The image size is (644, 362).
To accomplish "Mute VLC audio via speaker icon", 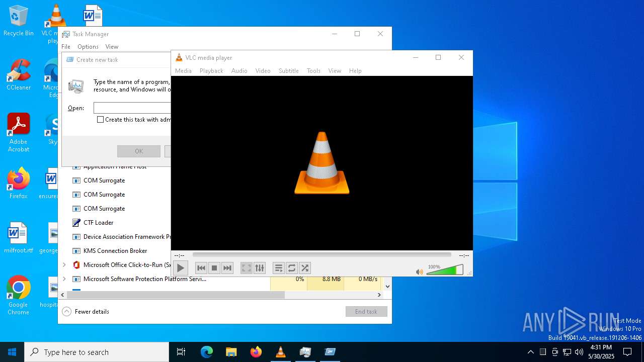I will 419,271.
